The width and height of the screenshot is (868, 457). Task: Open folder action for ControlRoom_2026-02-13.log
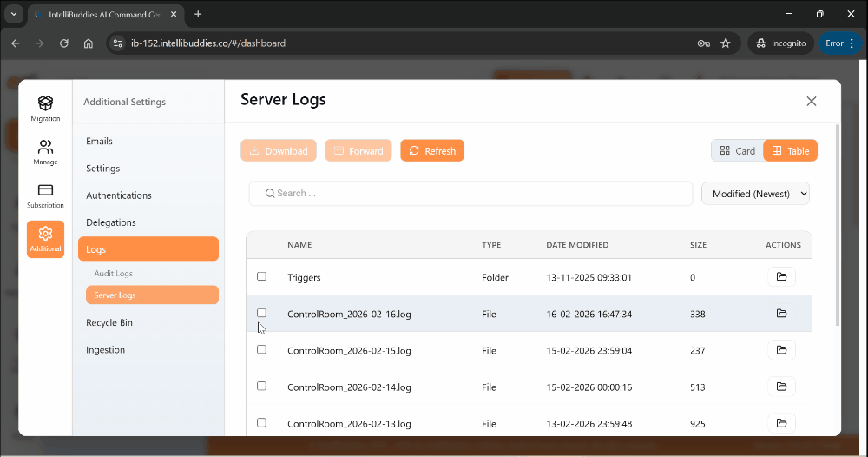point(781,423)
